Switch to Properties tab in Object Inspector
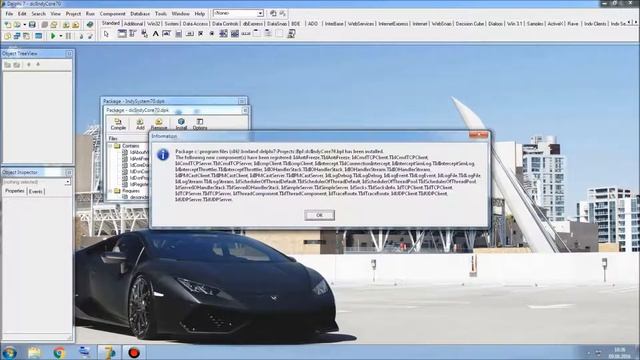 click(15, 191)
